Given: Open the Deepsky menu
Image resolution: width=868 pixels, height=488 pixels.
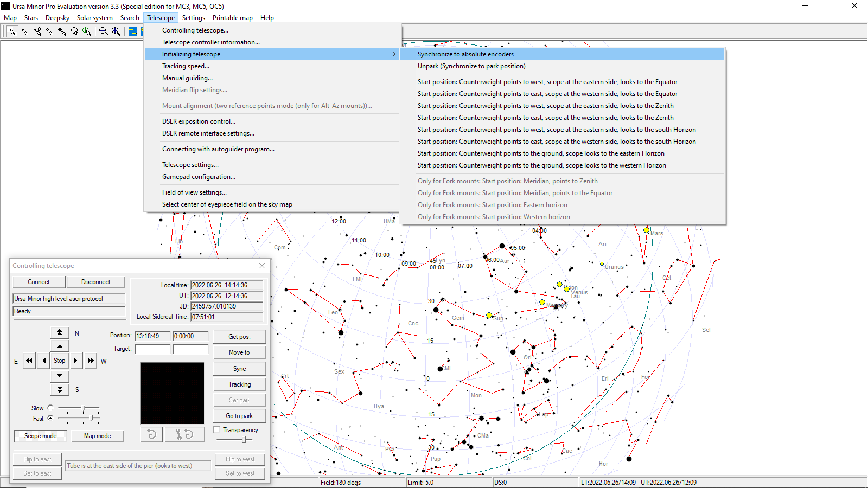Looking at the screenshot, I should tap(58, 18).
